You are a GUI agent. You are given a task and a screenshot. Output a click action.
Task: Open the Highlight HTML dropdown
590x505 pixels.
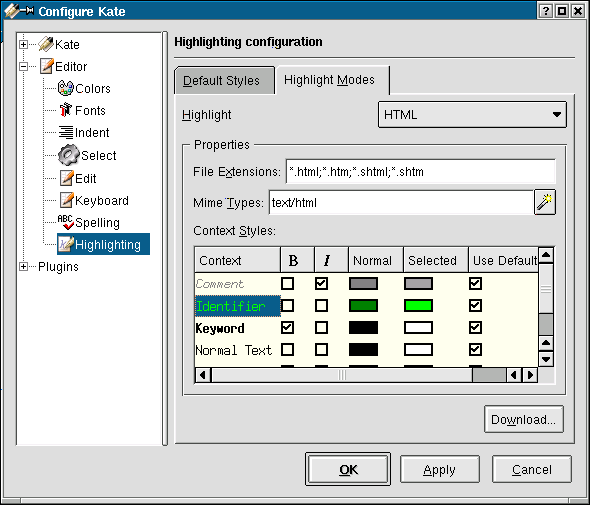(x=472, y=114)
